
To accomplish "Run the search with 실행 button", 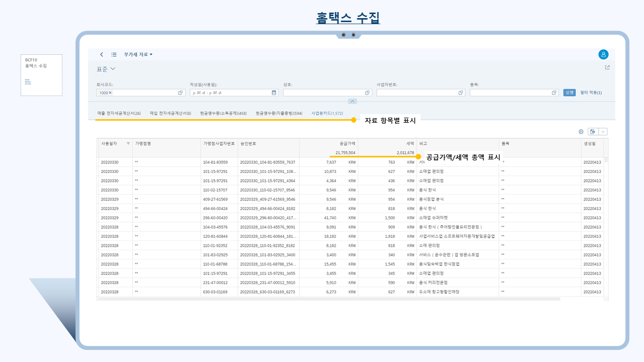I will point(569,93).
